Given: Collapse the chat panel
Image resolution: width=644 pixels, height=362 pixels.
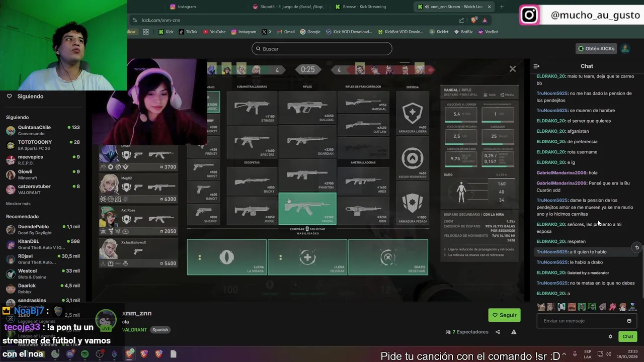Looking at the screenshot, I should [x=536, y=66].
